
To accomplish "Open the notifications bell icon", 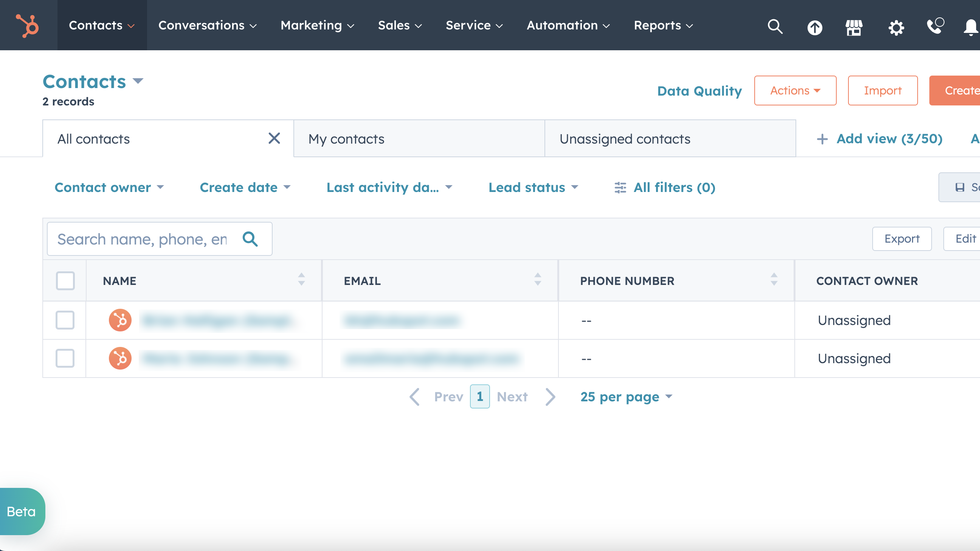I will pyautogui.click(x=971, y=27).
